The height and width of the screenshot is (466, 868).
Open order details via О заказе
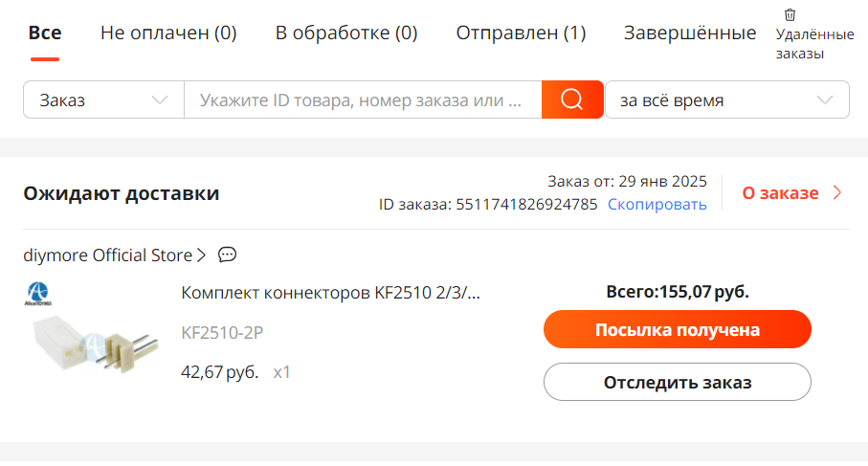point(780,192)
